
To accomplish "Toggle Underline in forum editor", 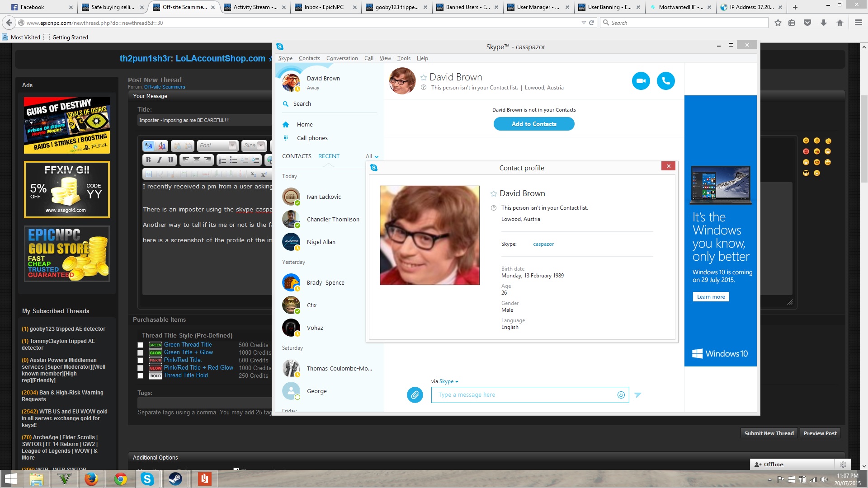I will tap(170, 160).
